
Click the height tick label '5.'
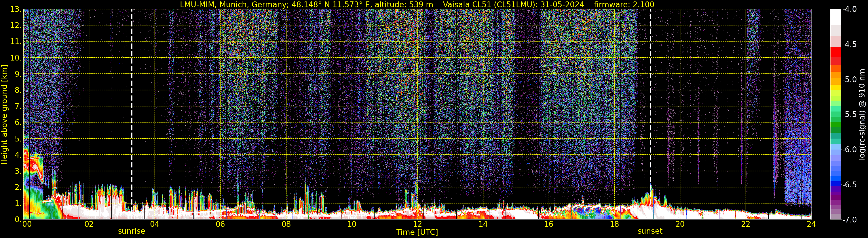(x=18, y=139)
